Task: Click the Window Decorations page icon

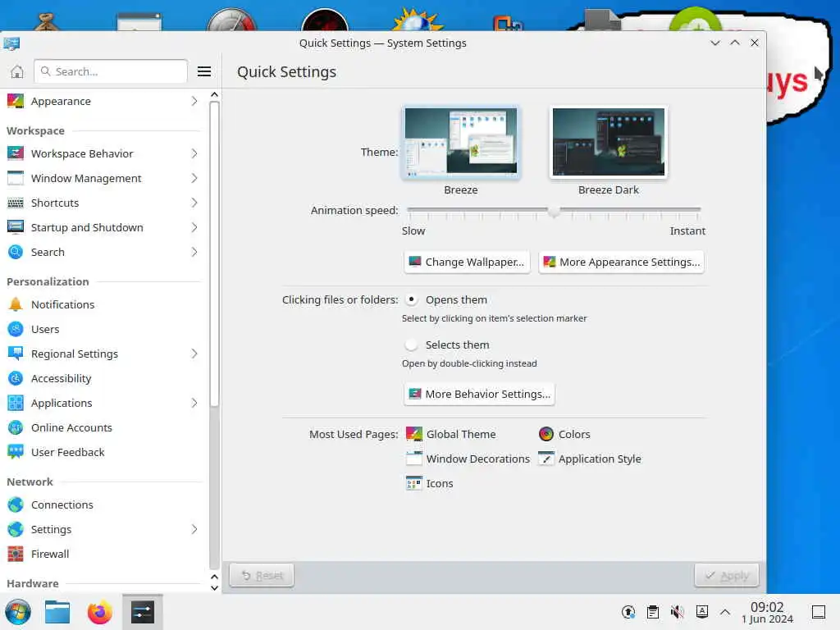Action: pos(414,459)
